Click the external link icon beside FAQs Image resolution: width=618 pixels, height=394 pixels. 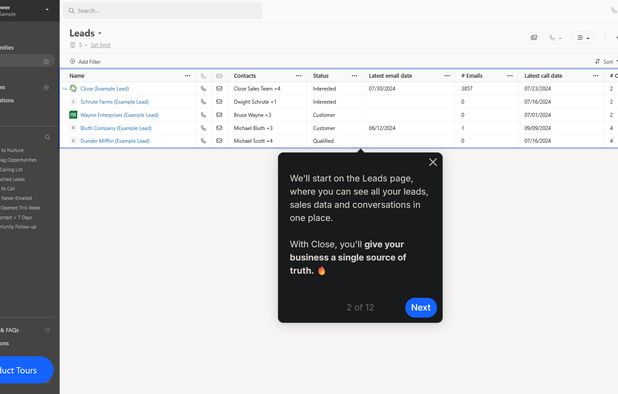click(47, 330)
